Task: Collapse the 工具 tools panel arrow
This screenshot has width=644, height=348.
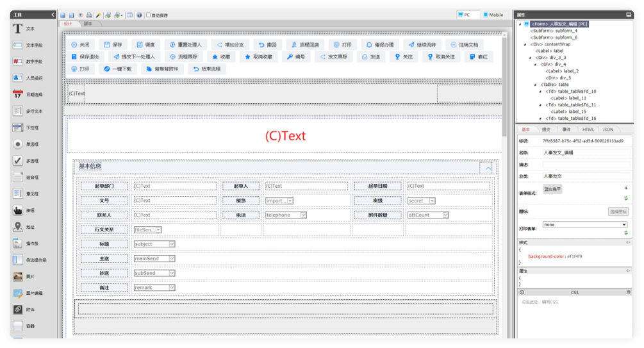Action: (53, 15)
